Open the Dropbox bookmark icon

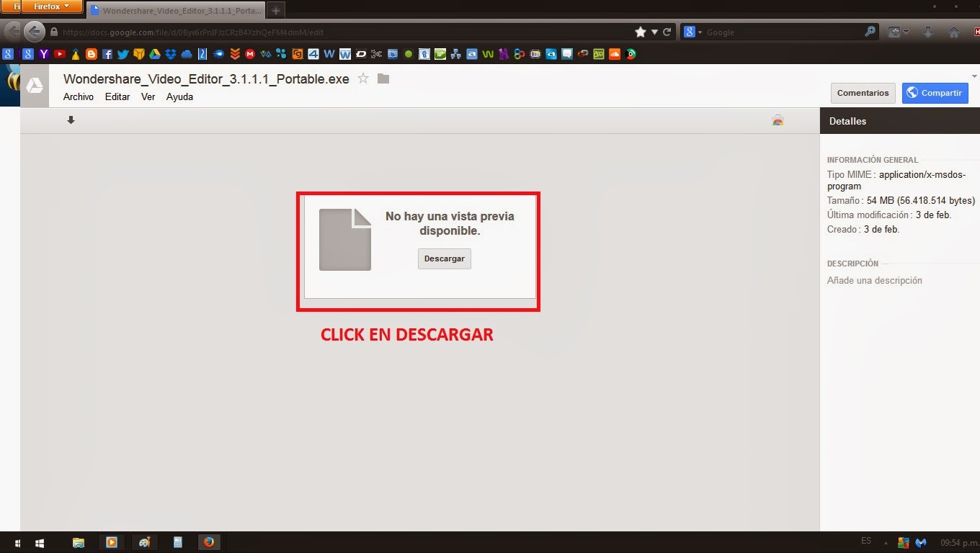[x=171, y=54]
